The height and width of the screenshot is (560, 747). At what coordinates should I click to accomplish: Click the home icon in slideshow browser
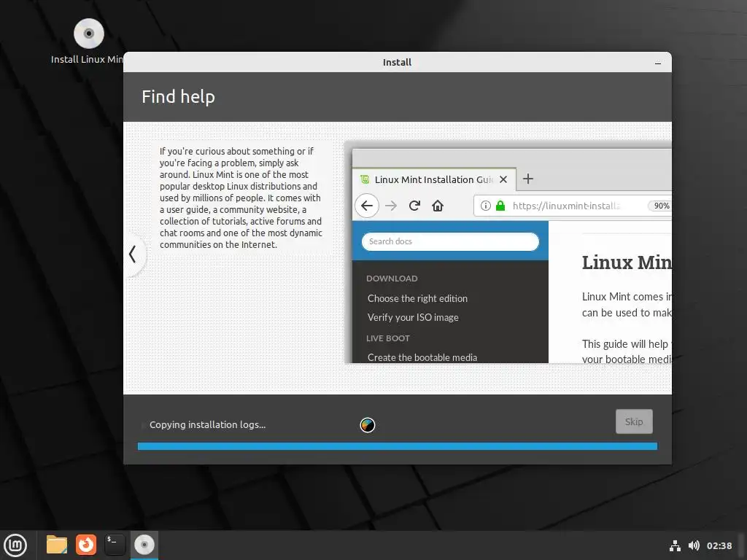[x=438, y=206]
